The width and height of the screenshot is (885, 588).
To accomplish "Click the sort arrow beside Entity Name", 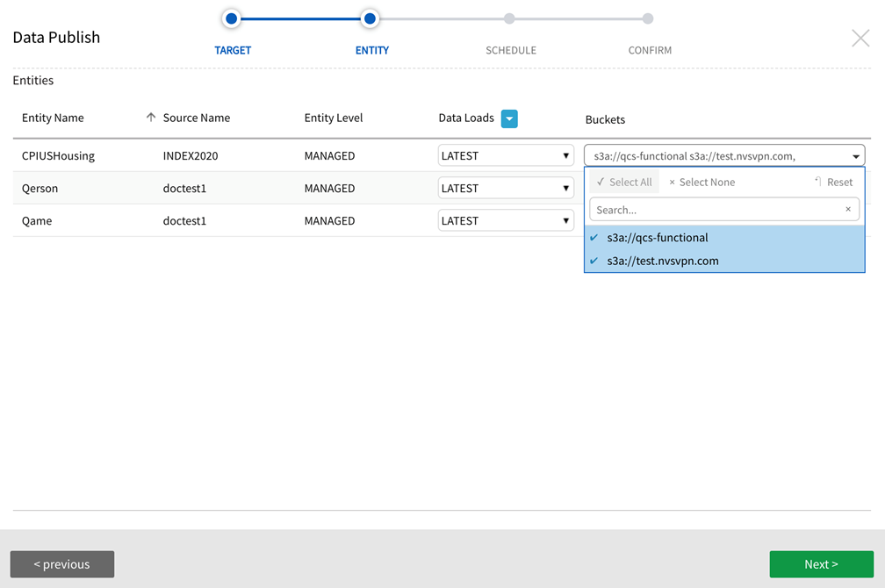I will coord(151,118).
